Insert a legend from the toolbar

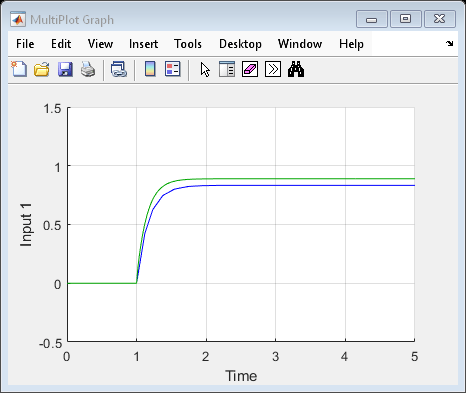tap(173, 69)
